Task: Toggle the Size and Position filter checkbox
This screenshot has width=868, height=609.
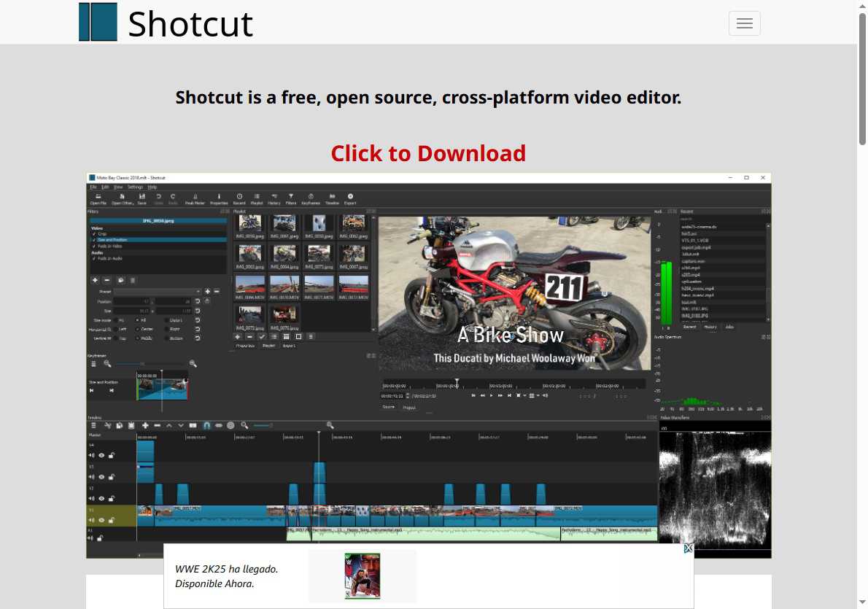Action: click(x=94, y=240)
